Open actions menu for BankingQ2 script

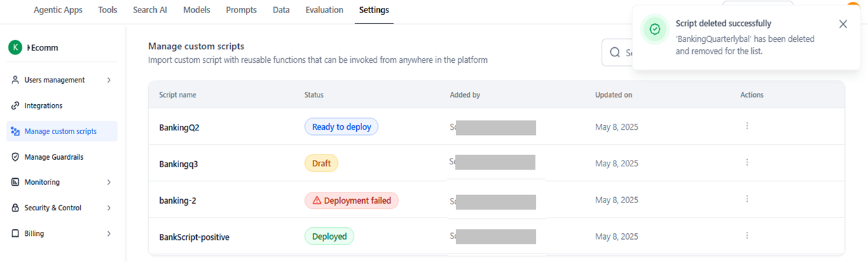(747, 126)
